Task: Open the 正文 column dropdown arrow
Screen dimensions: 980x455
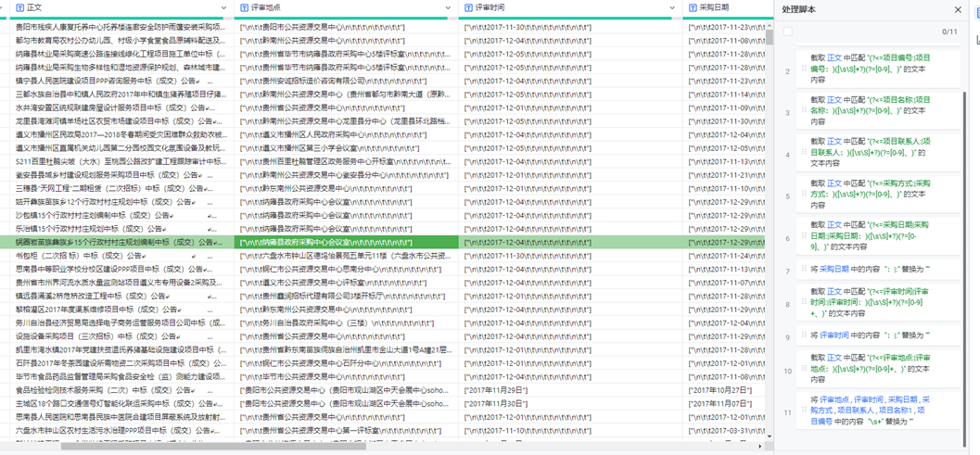Action: (223, 7)
